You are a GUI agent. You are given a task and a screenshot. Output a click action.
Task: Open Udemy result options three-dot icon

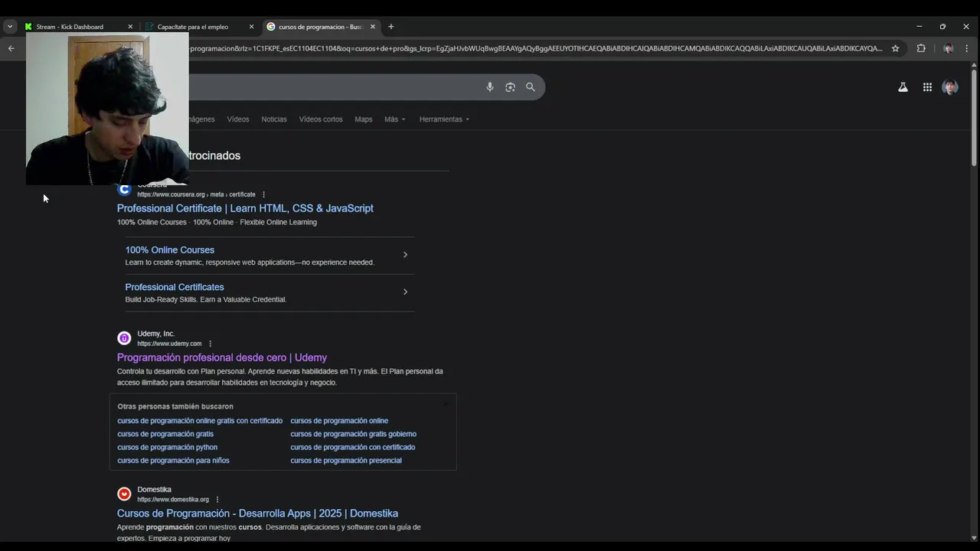(x=210, y=344)
